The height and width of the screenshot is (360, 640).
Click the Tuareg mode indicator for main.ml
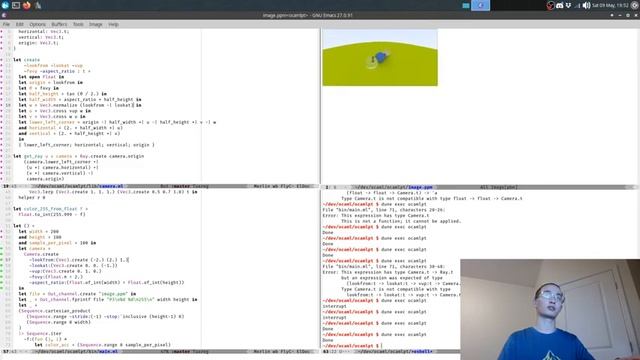coord(200,351)
